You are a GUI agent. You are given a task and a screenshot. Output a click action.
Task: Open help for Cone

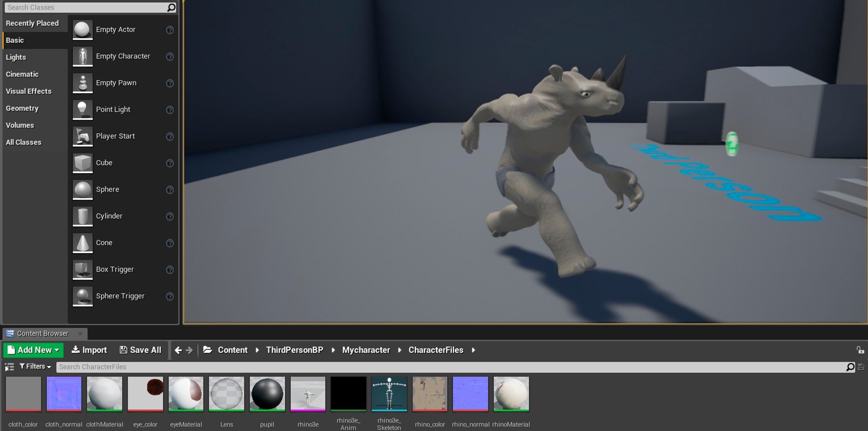point(170,243)
